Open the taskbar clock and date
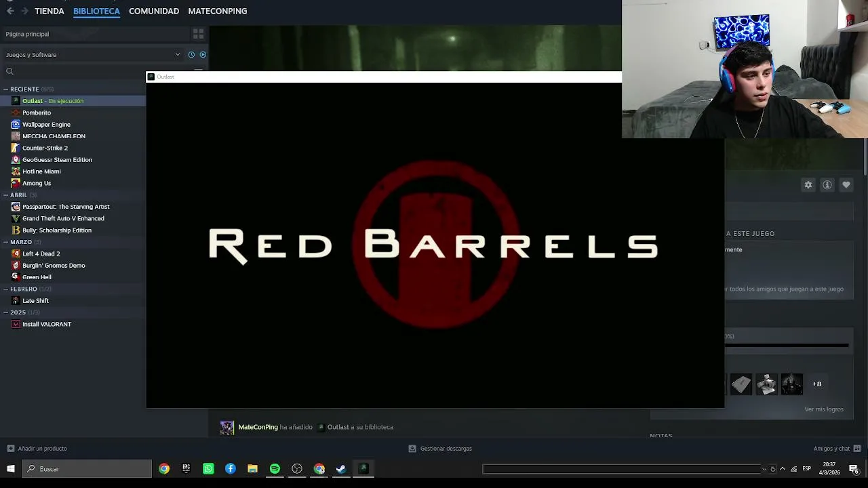This screenshot has width=868, height=488. (x=829, y=468)
